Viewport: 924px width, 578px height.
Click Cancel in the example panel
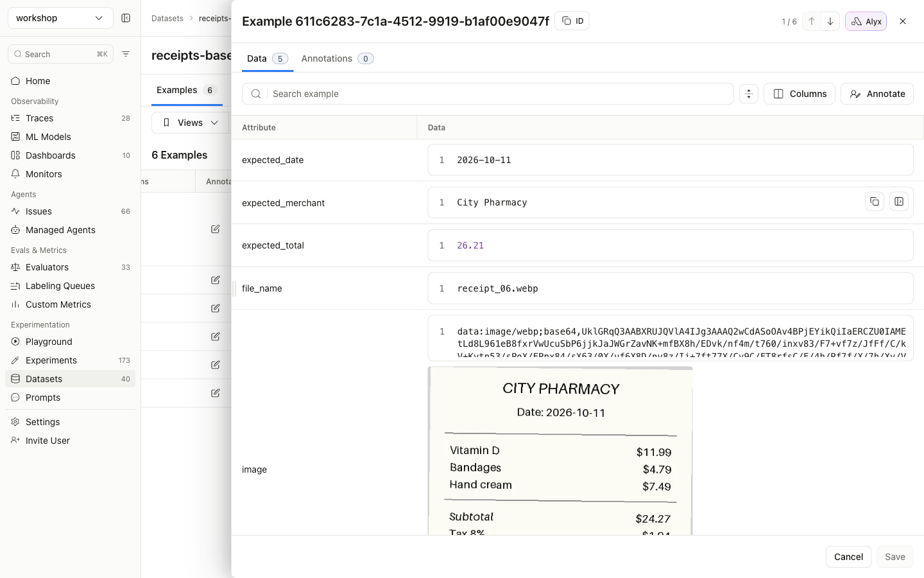848,557
